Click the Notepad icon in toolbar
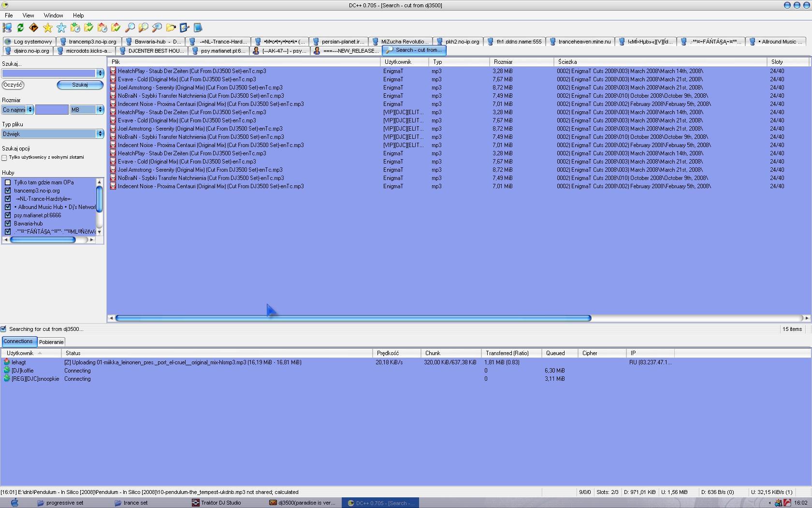812x508 pixels. coord(198,28)
